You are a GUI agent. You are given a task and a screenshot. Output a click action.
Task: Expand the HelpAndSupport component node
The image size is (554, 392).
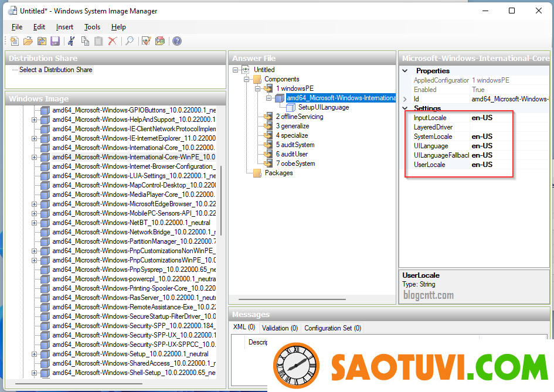coord(34,120)
